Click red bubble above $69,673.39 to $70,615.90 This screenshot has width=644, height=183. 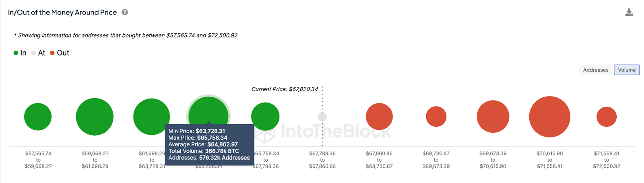click(493, 117)
